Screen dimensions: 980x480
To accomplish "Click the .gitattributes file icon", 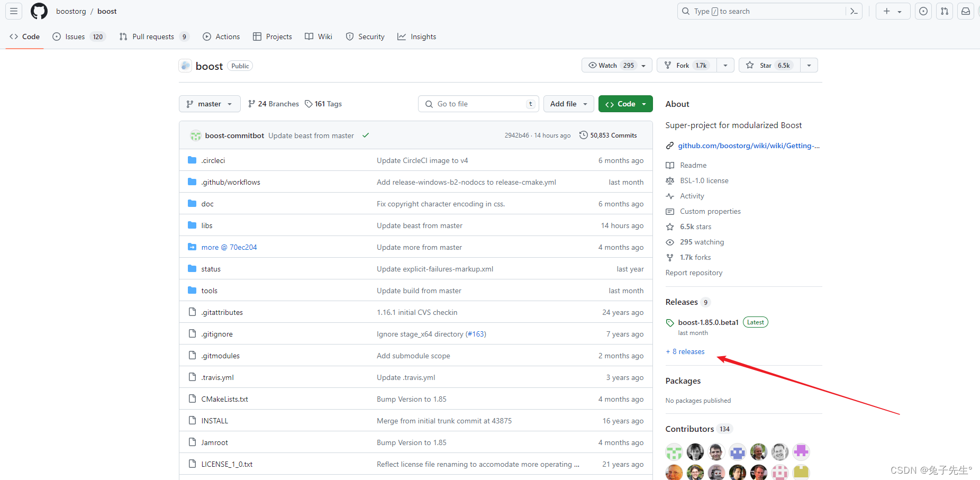I will click(x=192, y=312).
